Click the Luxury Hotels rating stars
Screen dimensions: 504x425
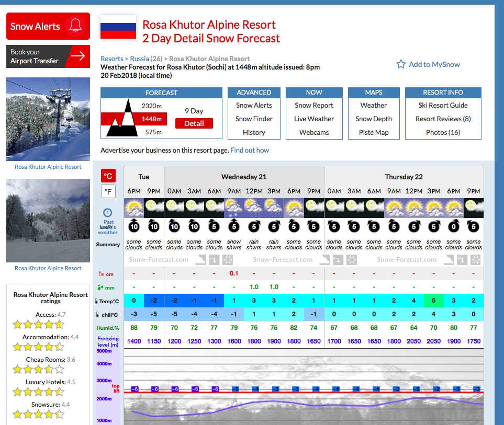(x=38, y=392)
